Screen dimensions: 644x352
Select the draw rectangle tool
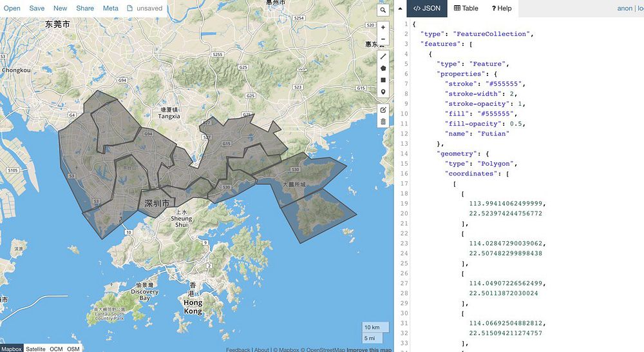pyautogui.click(x=383, y=80)
